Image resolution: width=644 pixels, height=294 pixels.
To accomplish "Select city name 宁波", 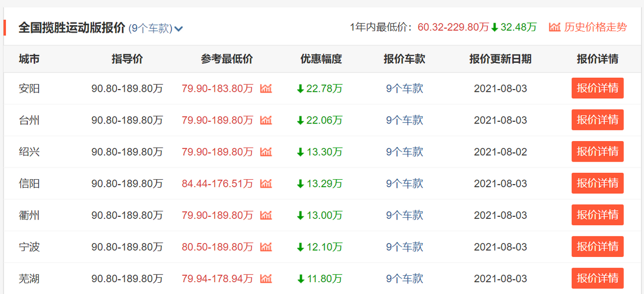I will pos(29,247).
